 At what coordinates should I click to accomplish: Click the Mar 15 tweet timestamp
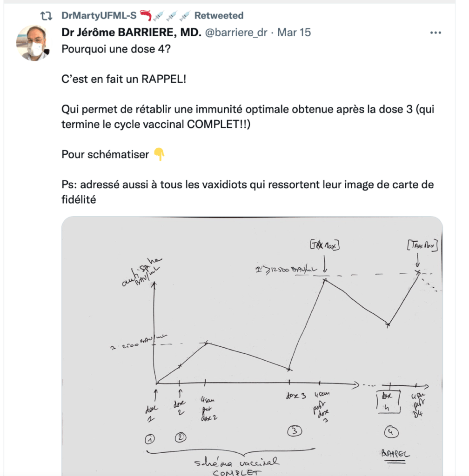coord(294,32)
